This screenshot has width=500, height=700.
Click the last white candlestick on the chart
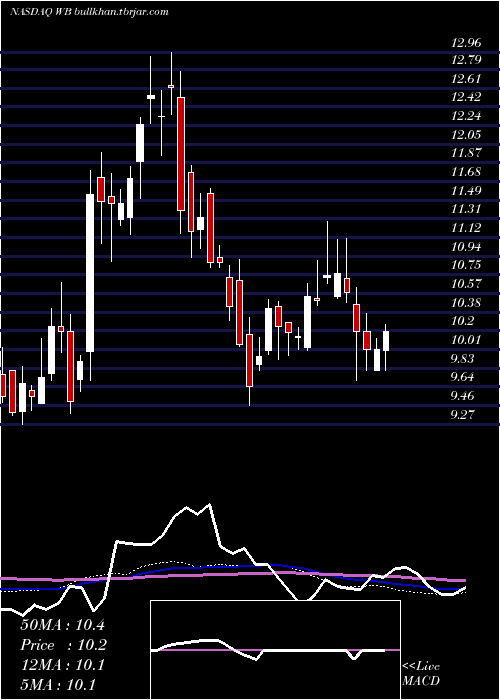(386, 341)
